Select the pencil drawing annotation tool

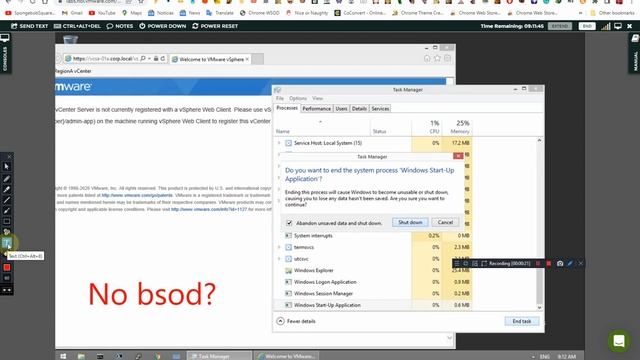[7, 179]
